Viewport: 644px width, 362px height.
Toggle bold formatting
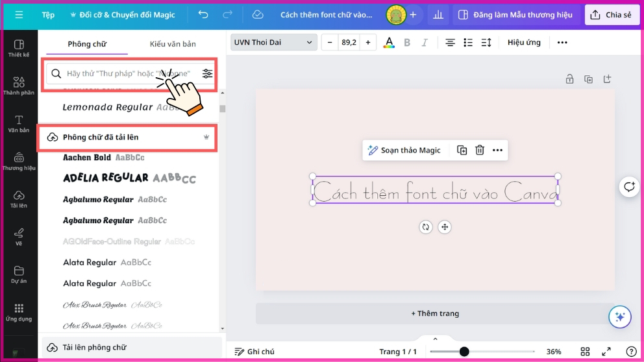tap(407, 42)
